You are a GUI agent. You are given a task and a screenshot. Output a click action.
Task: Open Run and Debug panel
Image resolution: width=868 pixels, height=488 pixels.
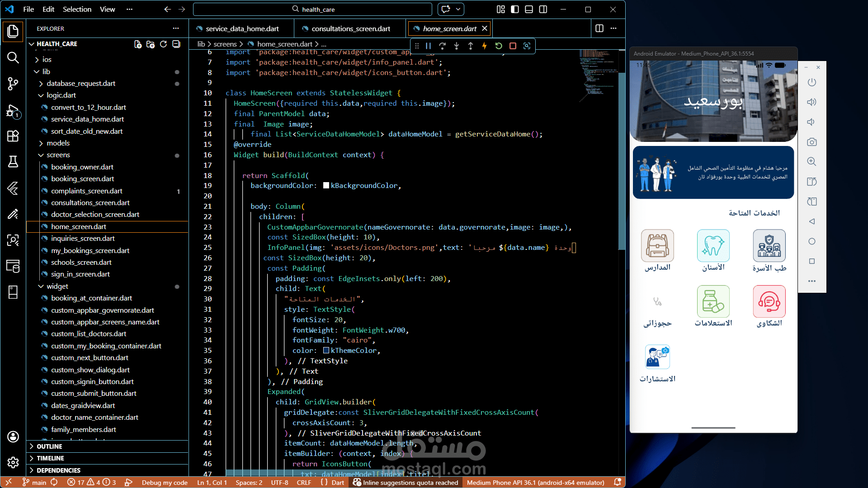pos(13,111)
